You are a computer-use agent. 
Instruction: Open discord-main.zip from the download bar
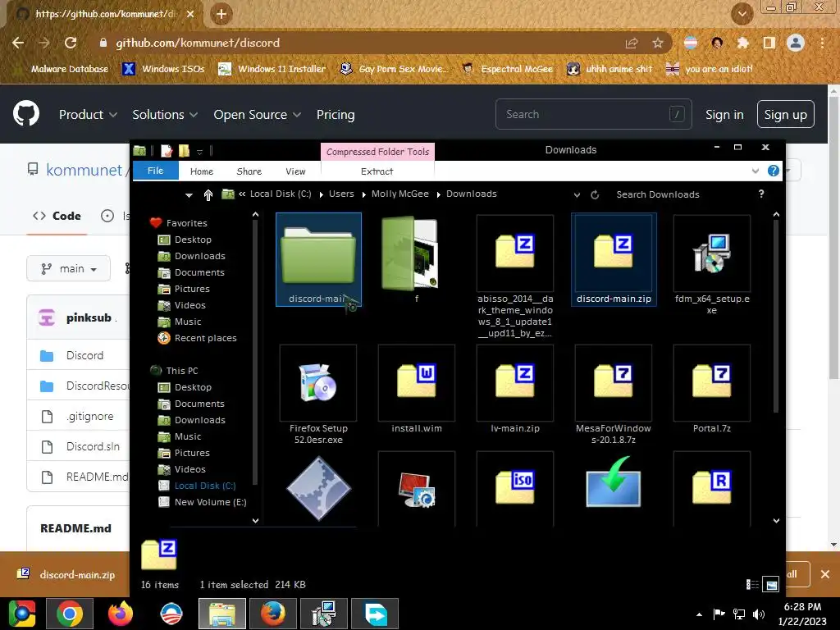click(x=67, y=574)
